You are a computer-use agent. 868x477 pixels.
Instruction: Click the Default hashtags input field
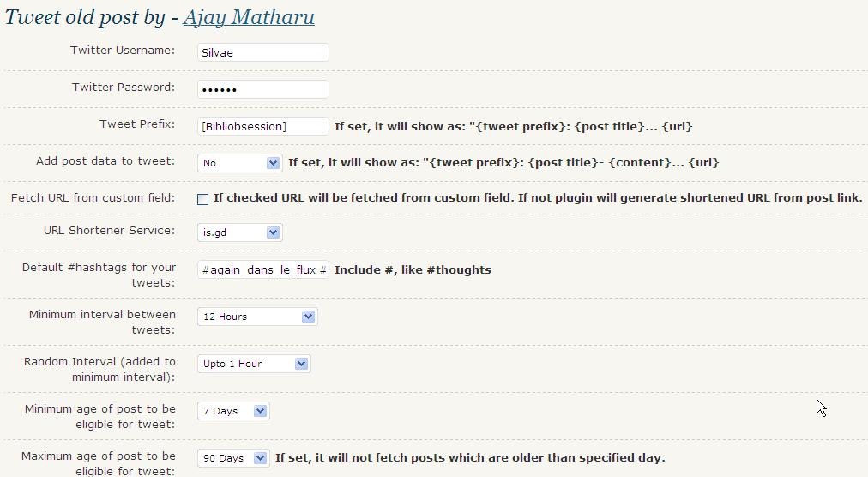[262, 269]
